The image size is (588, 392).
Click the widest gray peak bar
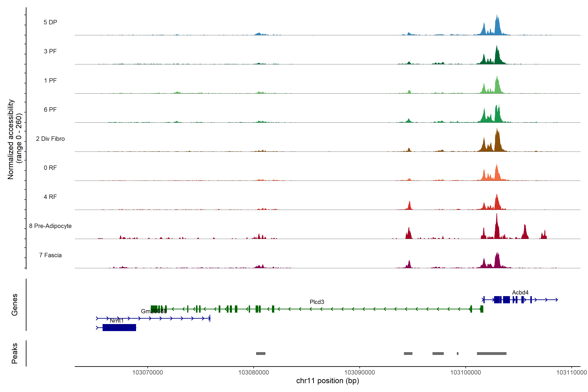pos(491,353)
